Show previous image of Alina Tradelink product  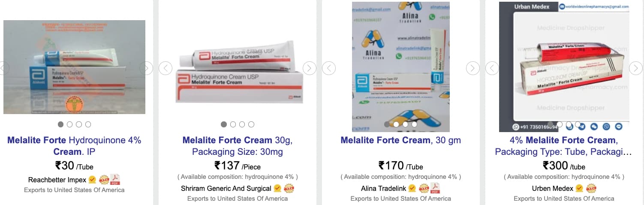tap(328, 68)
